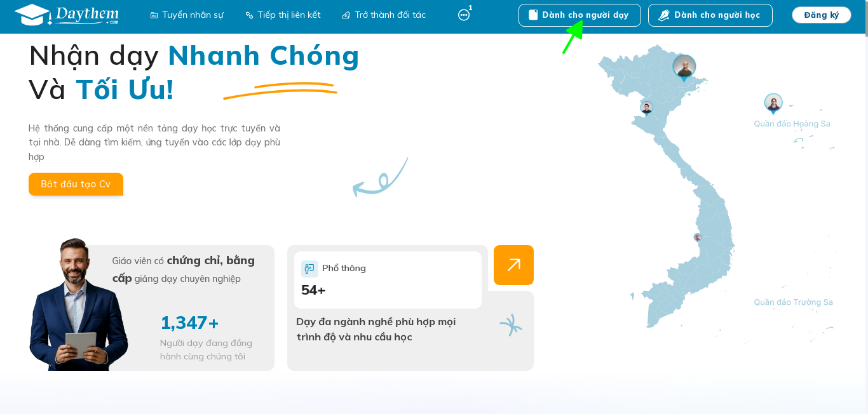Viewport: 868px width, 414px height.
Task: Click the businessman with tablet image
Action: (76, 305)
